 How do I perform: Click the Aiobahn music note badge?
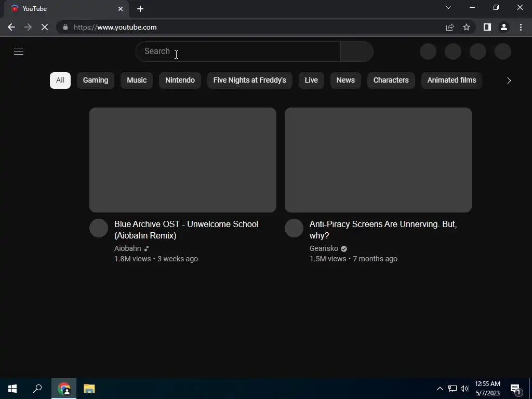[146, 249]
